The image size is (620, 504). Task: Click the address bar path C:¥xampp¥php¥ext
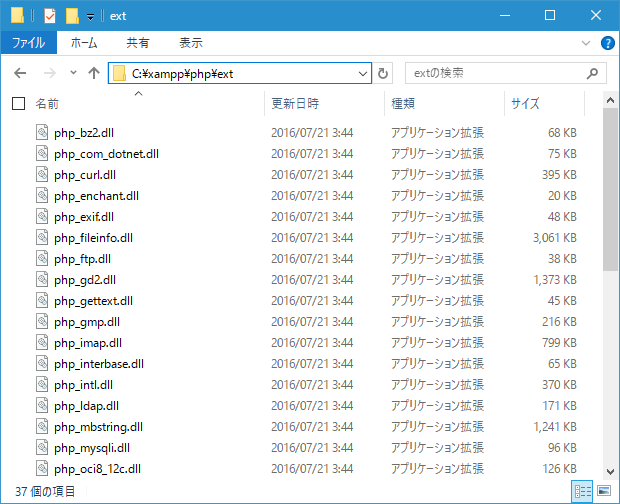tap(182, 74)
